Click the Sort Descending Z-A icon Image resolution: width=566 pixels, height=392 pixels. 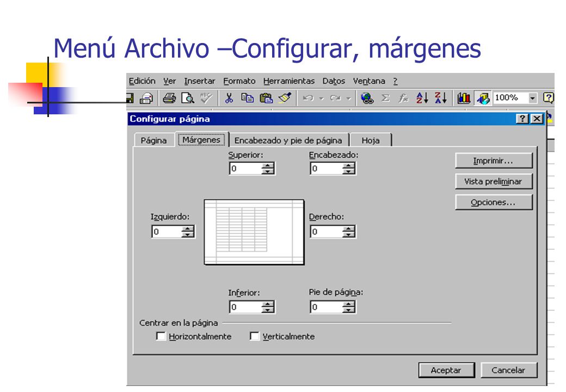pos(441,98)
